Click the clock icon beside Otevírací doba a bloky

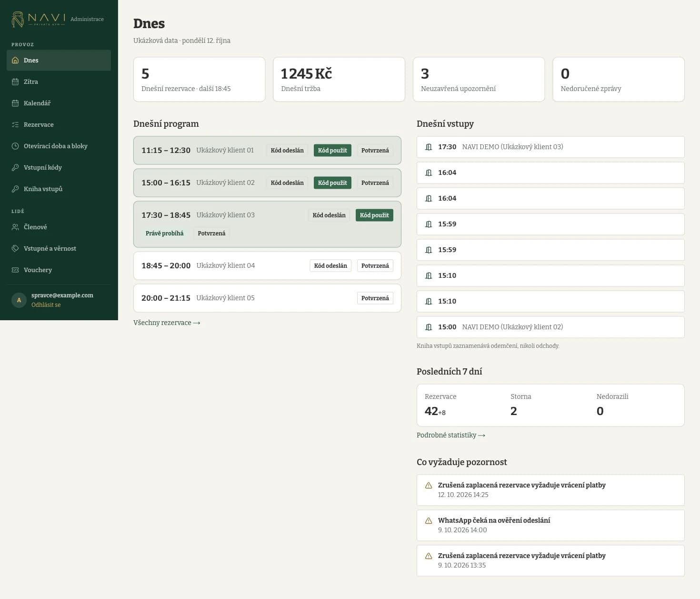click(15, 146)
